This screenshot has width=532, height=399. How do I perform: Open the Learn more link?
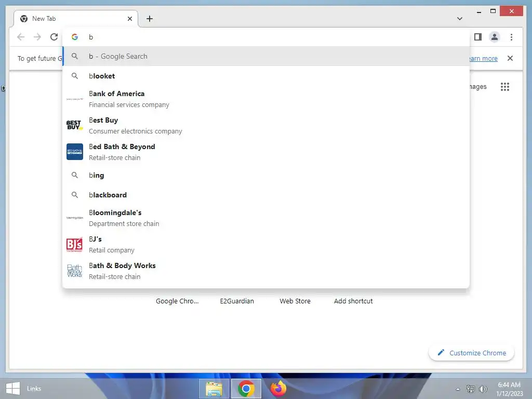coord(484,58)
